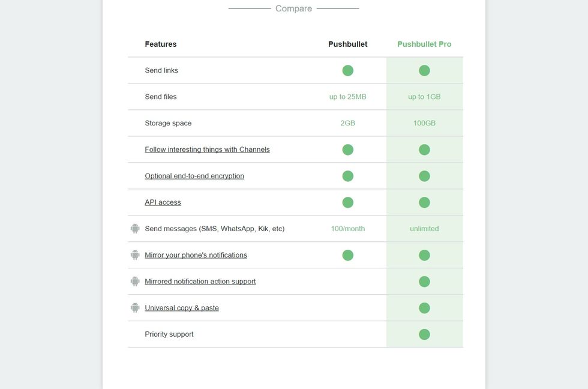Open the API access link

click(x=163, y=202)
